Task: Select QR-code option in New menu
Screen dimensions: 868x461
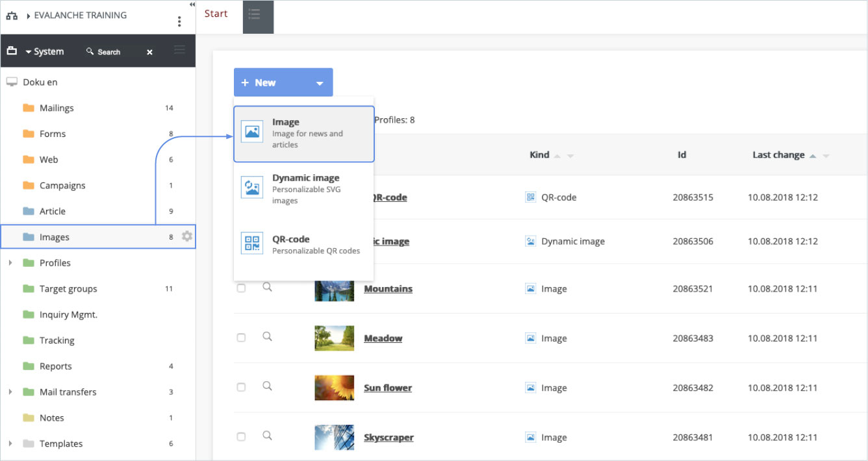Action: [304, 244]
